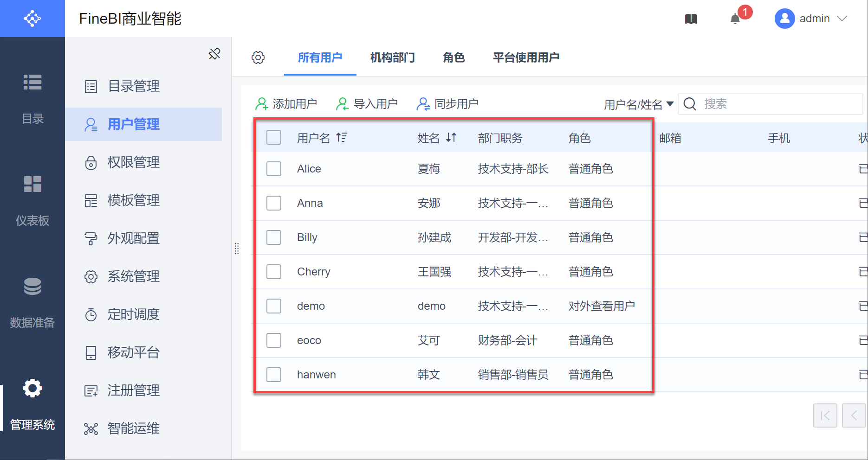The height and width of the screenshot is (460, 868).
Task: Open the help document book icon
Action: click(691, 19)
